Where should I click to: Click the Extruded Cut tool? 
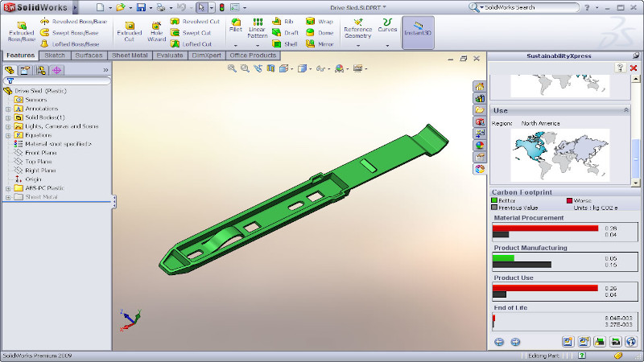coord(129,28)
